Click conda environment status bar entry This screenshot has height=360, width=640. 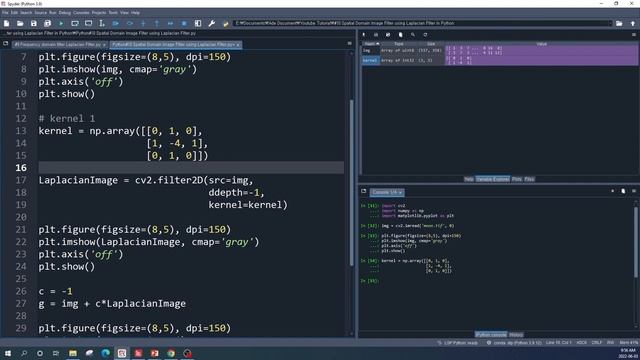pos(514,343)
